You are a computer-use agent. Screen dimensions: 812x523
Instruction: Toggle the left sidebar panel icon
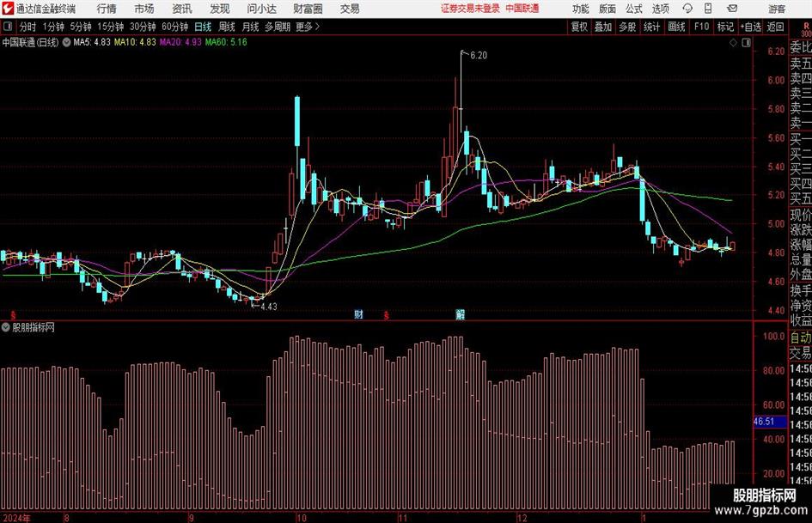coord(8,27)
